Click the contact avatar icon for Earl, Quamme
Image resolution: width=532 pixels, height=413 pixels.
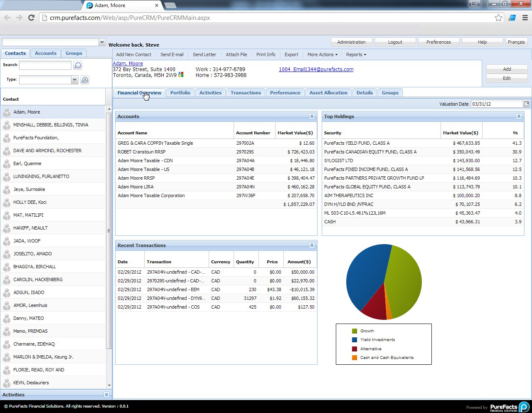coord(7,163)
